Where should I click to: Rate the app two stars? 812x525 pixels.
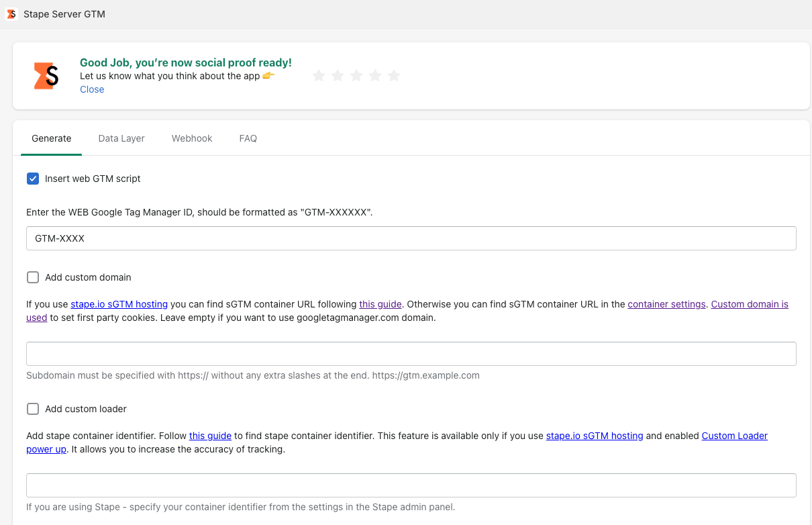[x=338, y=75]
